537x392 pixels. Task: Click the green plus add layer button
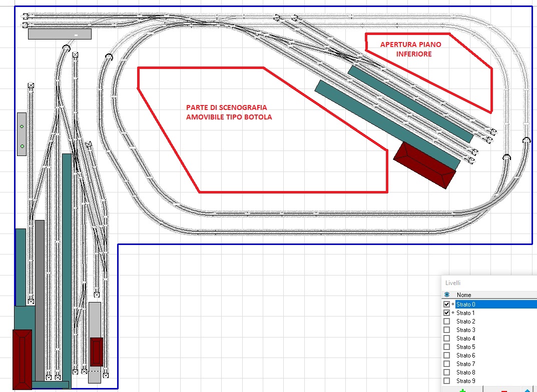462,390
